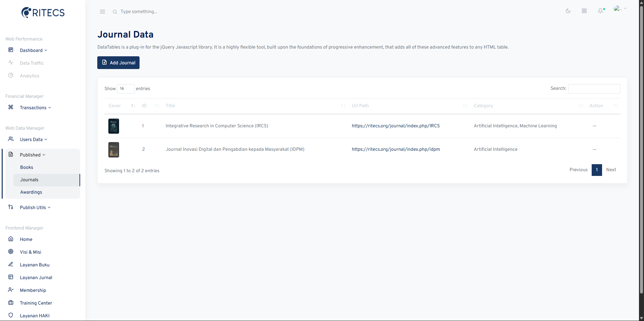644x321 pixels.
Task: Click the table Search input field
Action: pos(594,88)
